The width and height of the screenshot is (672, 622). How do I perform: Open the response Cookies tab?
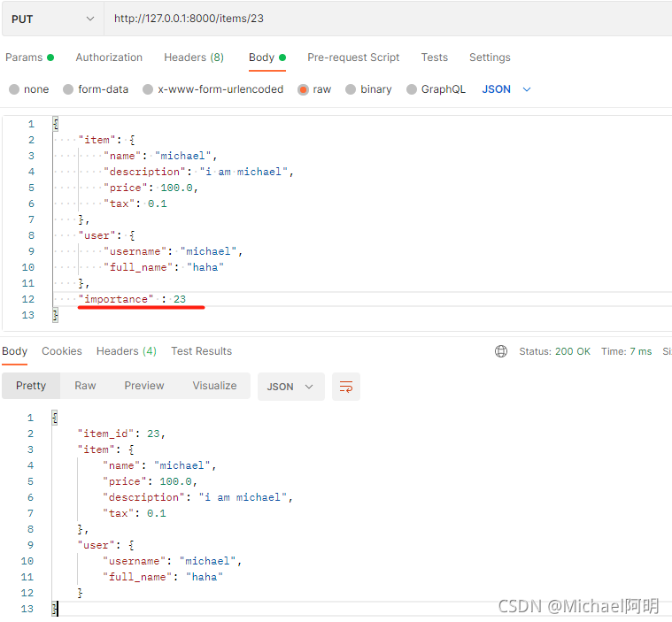click(62, 351)
